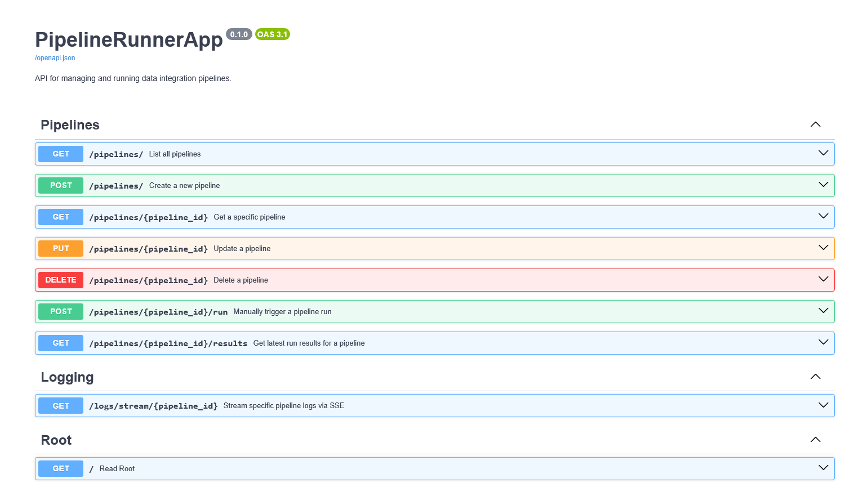Screen dimensions: 868x501
Task: Open the /pipelines/{pipeline_id}/run endpoint path
Action: 158,312
